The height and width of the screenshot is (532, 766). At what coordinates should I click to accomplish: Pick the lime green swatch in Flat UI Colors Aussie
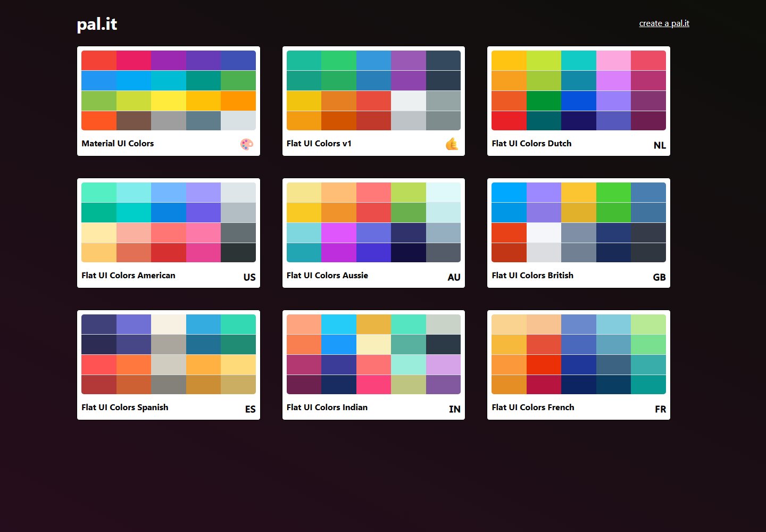(409, 192)
